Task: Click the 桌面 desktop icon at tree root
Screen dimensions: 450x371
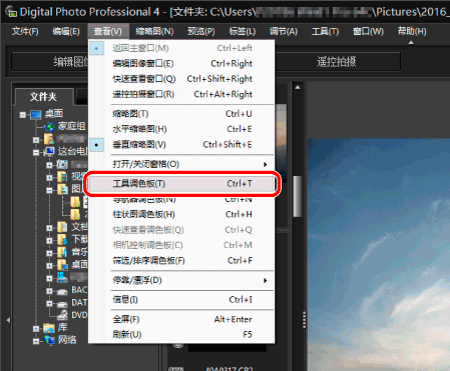Action: (x=36, y=114)
